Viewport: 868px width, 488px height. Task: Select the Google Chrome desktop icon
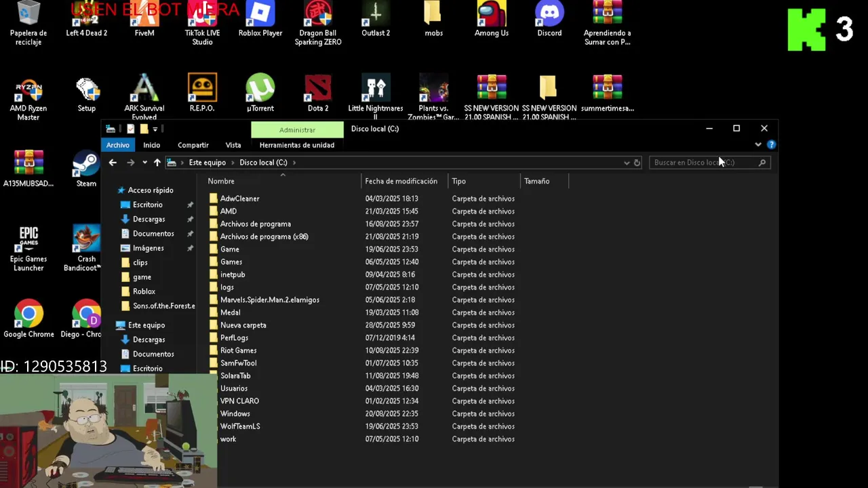[x=28, y=319]
